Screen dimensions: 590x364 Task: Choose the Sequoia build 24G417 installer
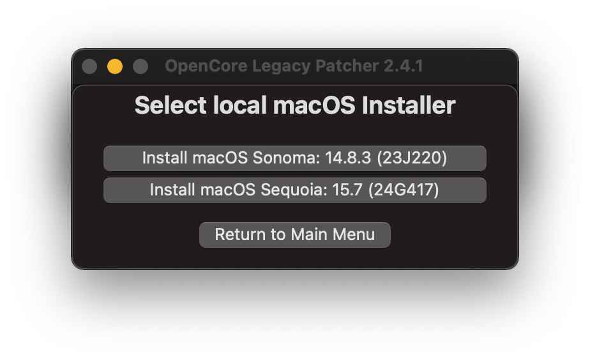tap(294, 190)
